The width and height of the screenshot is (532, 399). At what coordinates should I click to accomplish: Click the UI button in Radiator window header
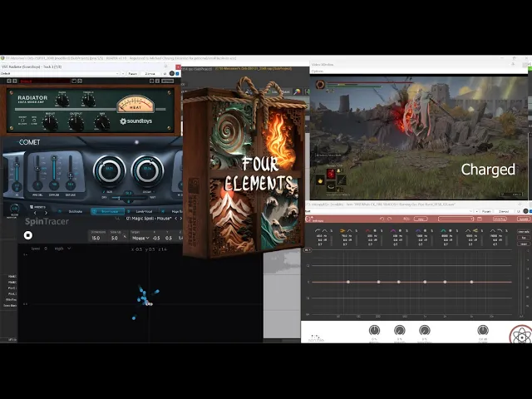tap(165, 74)
